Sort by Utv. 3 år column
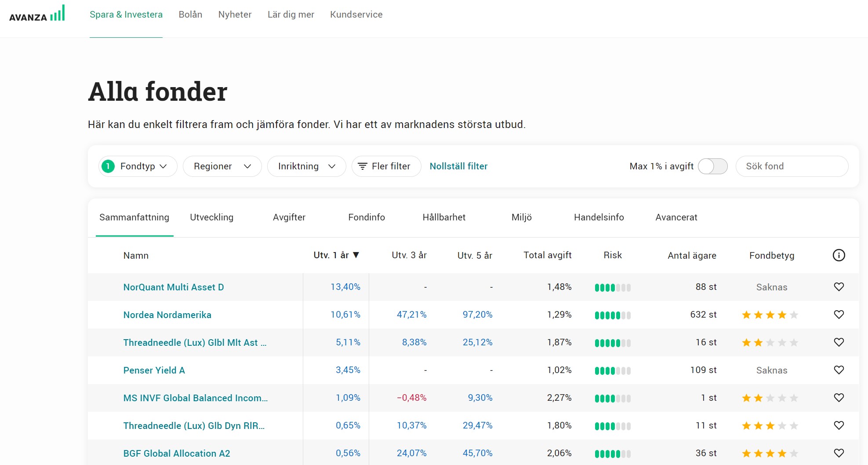Viewport: 868px width, 465px height. (x=409, y=255)
